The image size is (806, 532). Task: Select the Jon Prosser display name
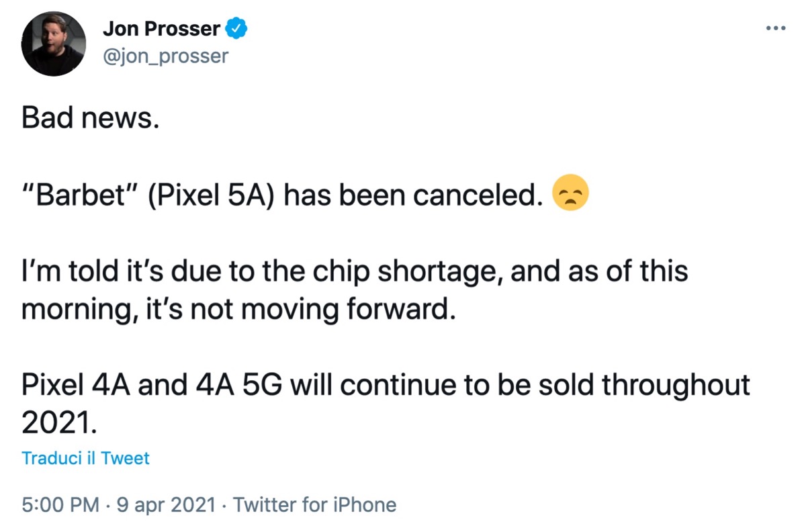click(161, 28)
